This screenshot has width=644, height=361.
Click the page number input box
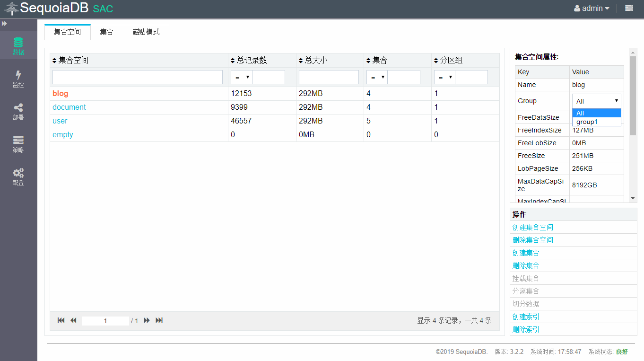105,321
